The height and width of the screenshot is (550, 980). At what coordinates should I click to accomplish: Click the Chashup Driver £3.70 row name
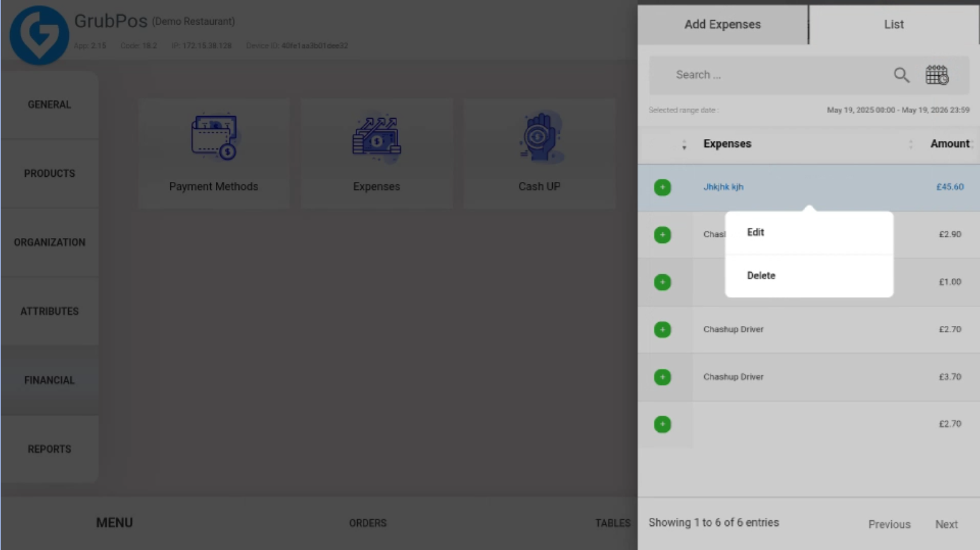tap(733, 377)
